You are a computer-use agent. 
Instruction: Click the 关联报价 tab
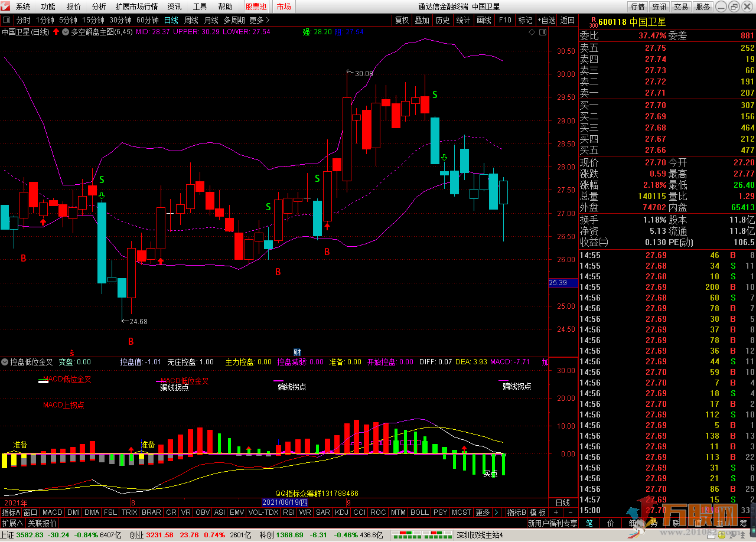pos(42,523)
